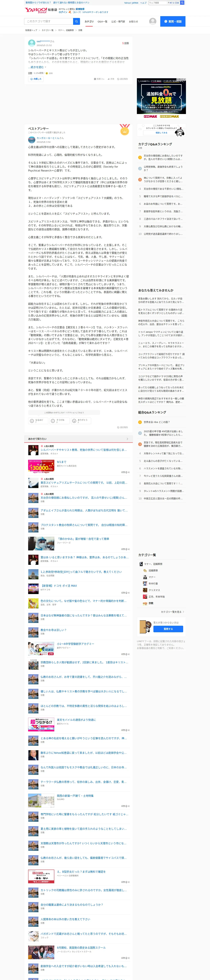Expand question with …続きを読む
This screenshot has height=980, width=210.
coord(37,67)
